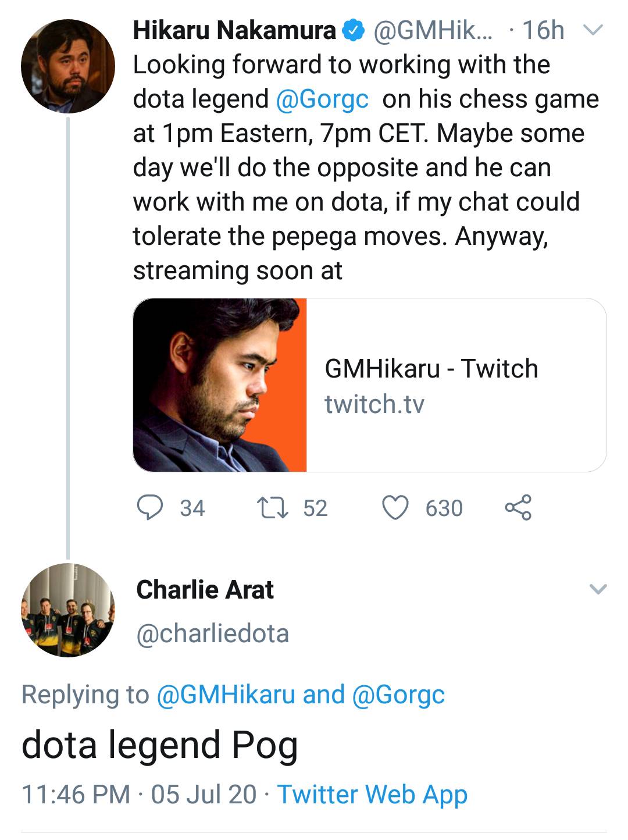Open Charlie Arat's profile avatar
This screenshot has width=628, height=840.
tap(68, 610)
